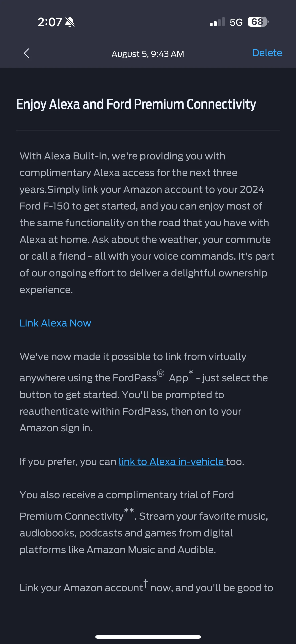296x644 pixels.
Task: Follow the link to Alexa in-vehicle
Action: pos(172,461)
